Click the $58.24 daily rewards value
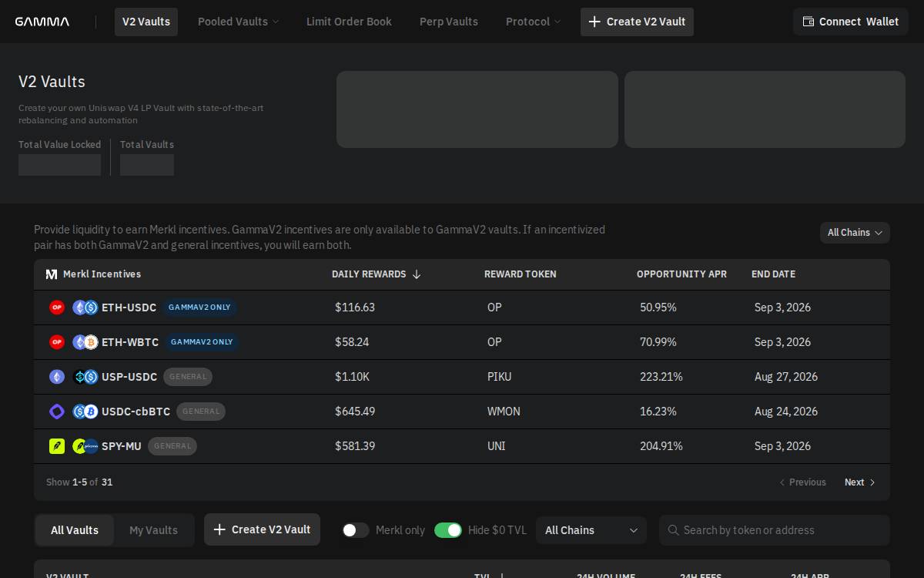The width and height of the screenshot is (924, 578). click(352, 342)
